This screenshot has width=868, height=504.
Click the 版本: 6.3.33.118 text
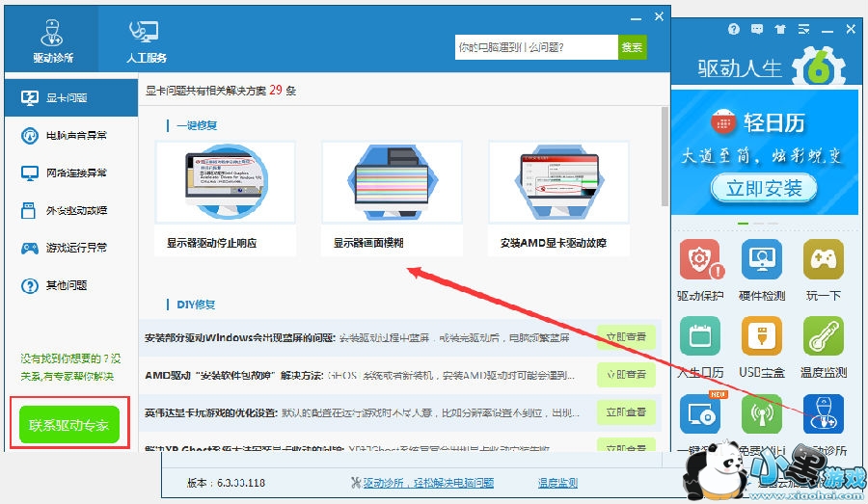[x=226, y=483]
